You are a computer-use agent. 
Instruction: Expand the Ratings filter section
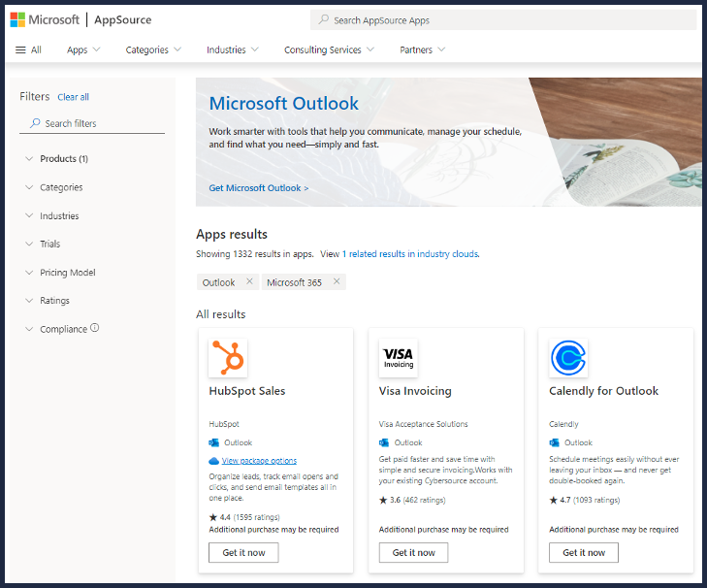[x=54, y=301]
